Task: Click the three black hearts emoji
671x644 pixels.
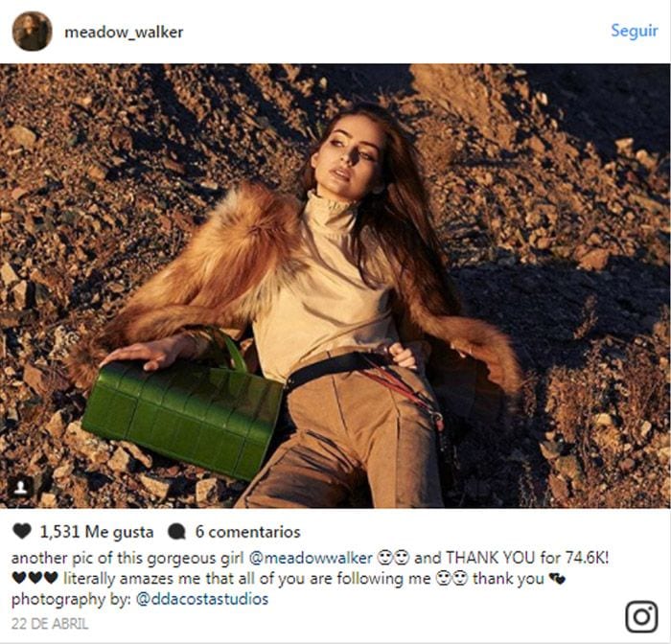Action: [35, 579]
